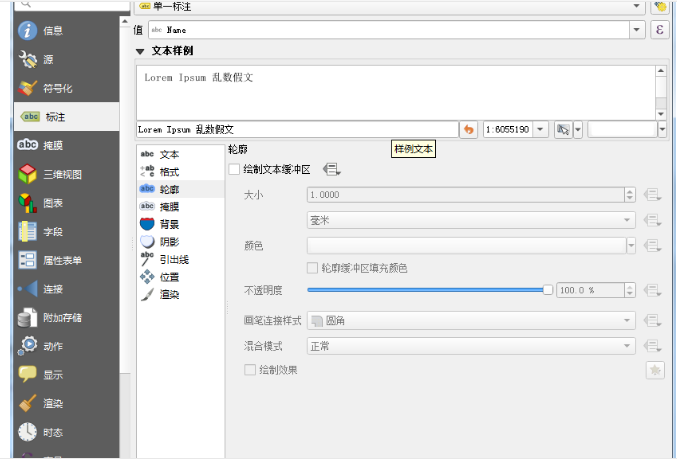Collapse the 文本样例 section
Screen dimensions: 677x461
tap(140, 51)
